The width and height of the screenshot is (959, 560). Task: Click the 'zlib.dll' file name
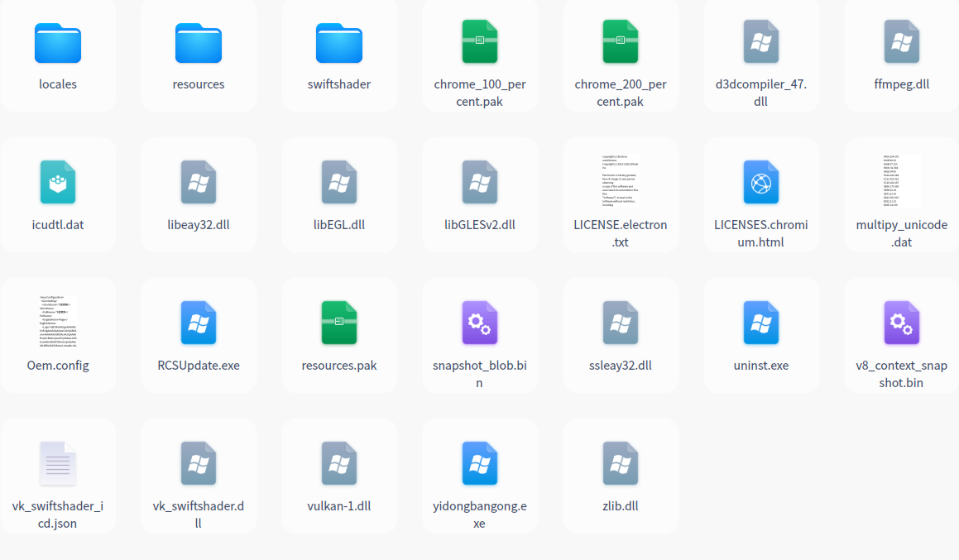click(621, 506)
